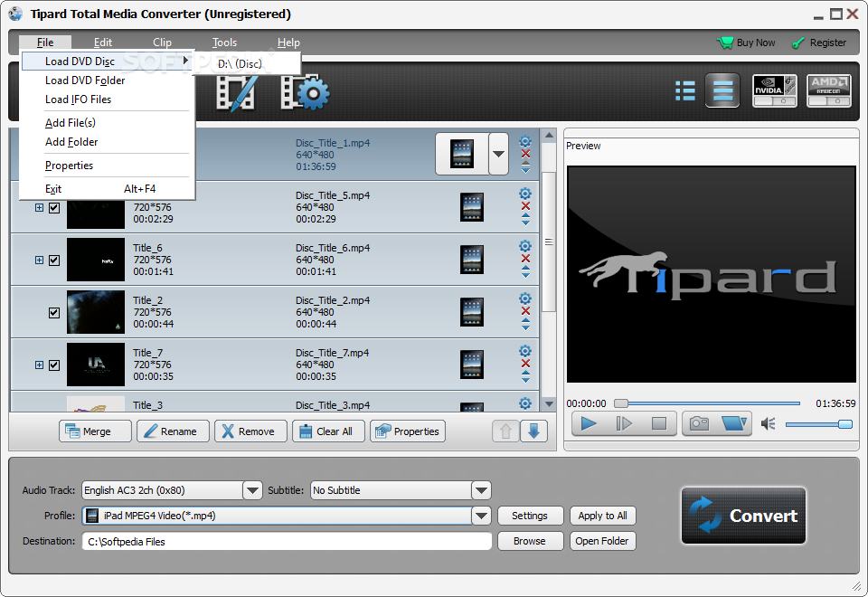Remove Disc_Title_2.mp4 with red X
The height and width of the screenshot is (597, 868).
click(x=525, y=310)
